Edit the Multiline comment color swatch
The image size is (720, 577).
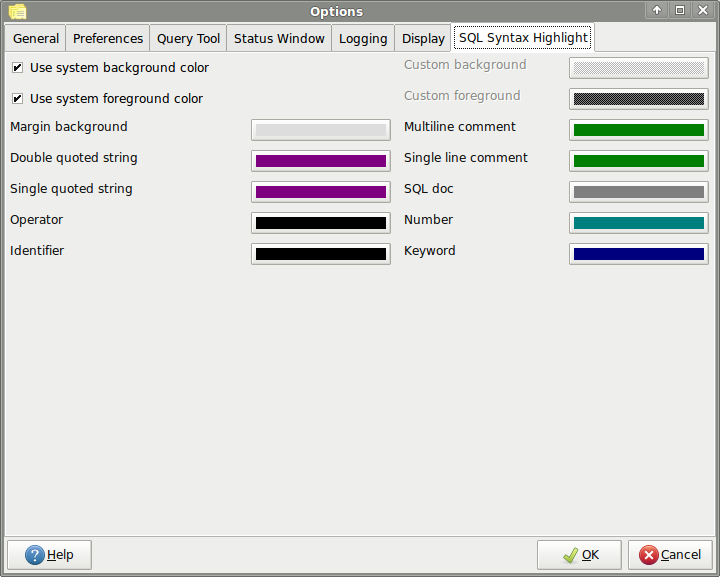pyautogui.click(x=638, y=130)
